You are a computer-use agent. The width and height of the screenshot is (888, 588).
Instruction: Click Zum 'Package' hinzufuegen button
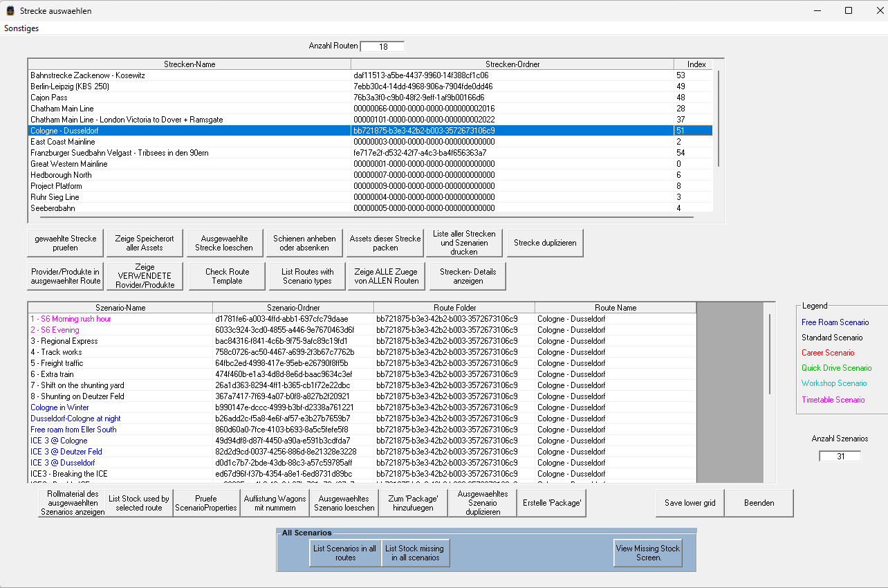(x=414, y=503)
